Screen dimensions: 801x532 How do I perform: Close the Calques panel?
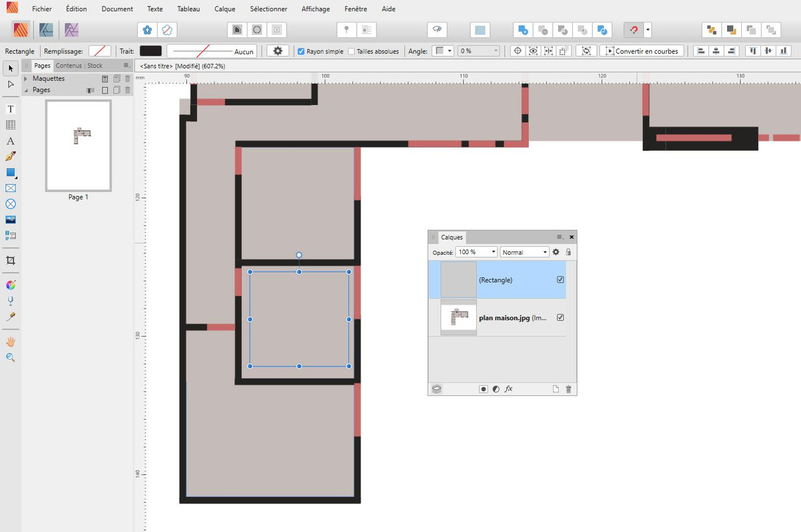coord(571,237)
